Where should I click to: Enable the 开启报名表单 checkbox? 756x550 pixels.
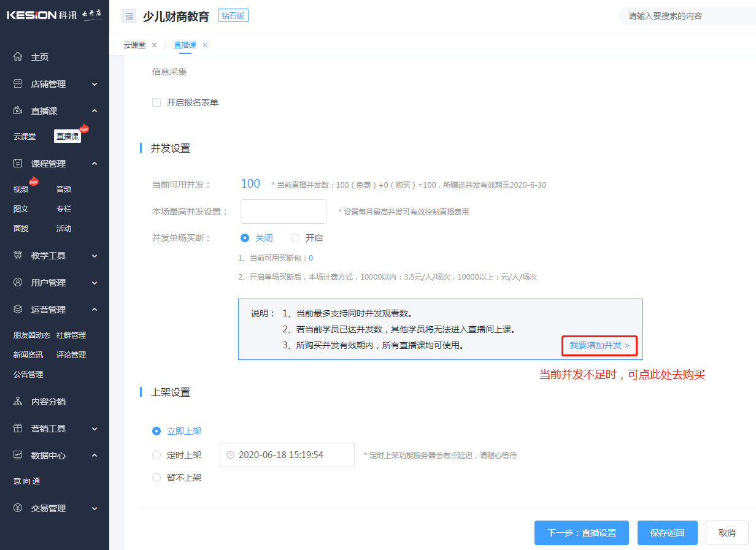coord(156,102)
